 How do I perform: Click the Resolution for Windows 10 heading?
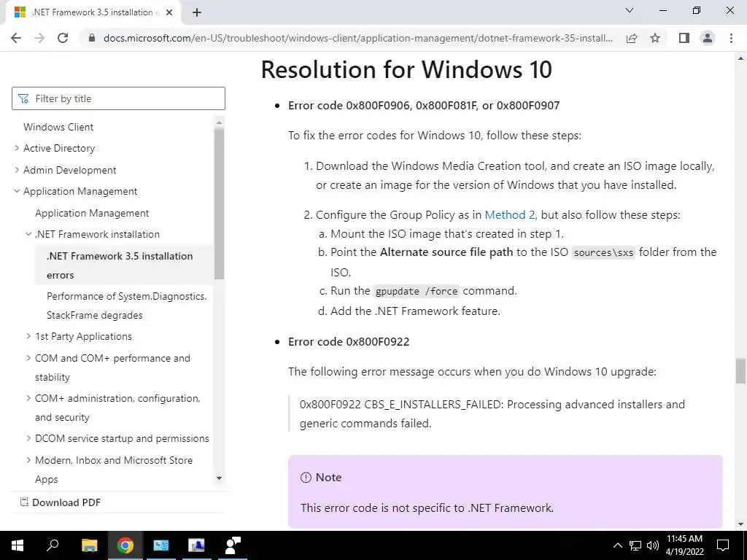click(x=406, y=69)
